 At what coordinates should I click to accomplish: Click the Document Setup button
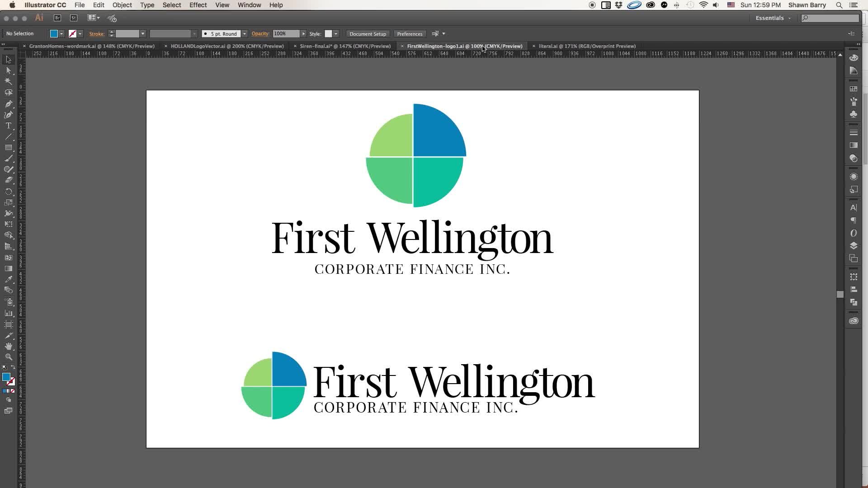pos(368,34)
